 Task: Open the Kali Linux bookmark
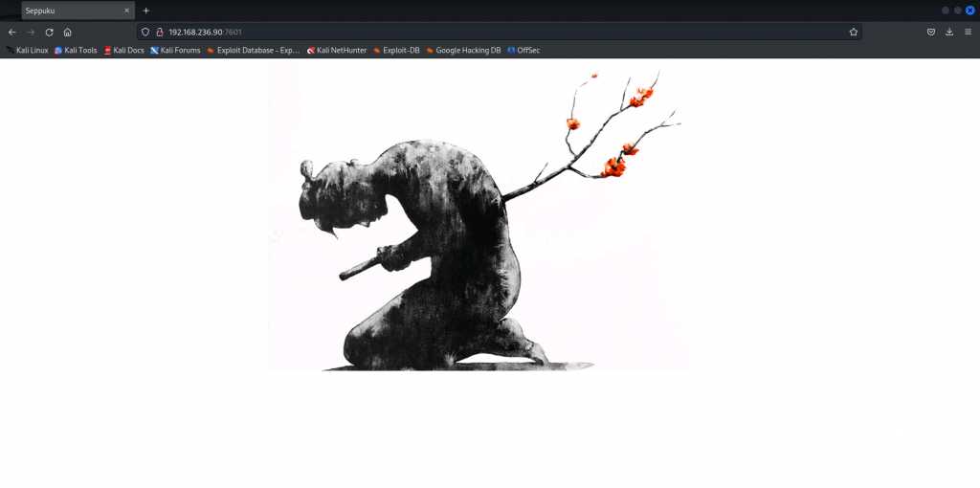click(x=27, y=50)
